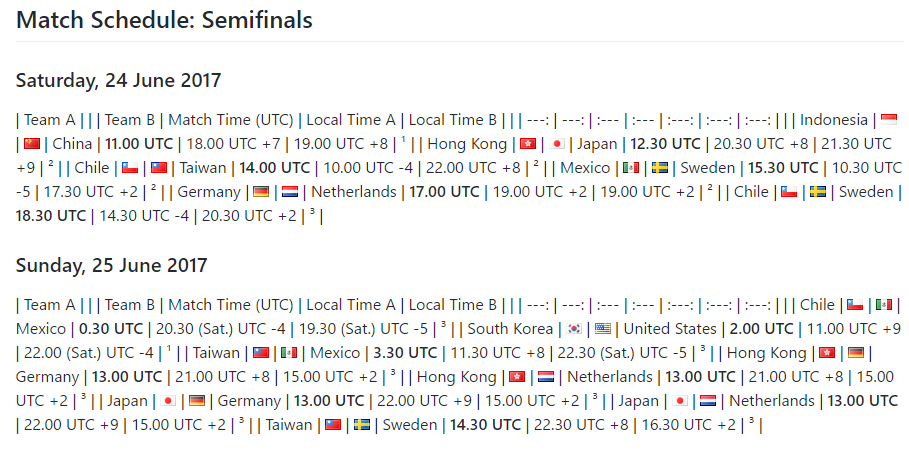Click Mexico flag beside the Sweden flag
Screen dimensions: 909x451
[631, 168]
